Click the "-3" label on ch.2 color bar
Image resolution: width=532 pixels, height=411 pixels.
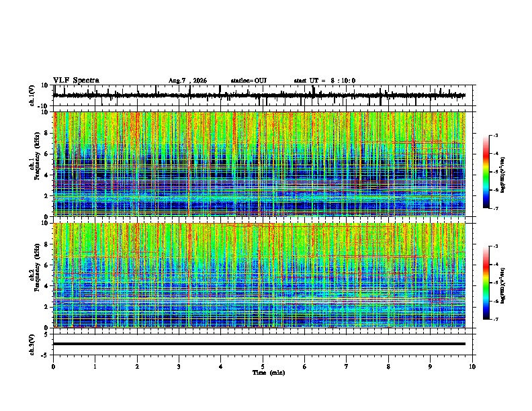(x=495, y=246)
